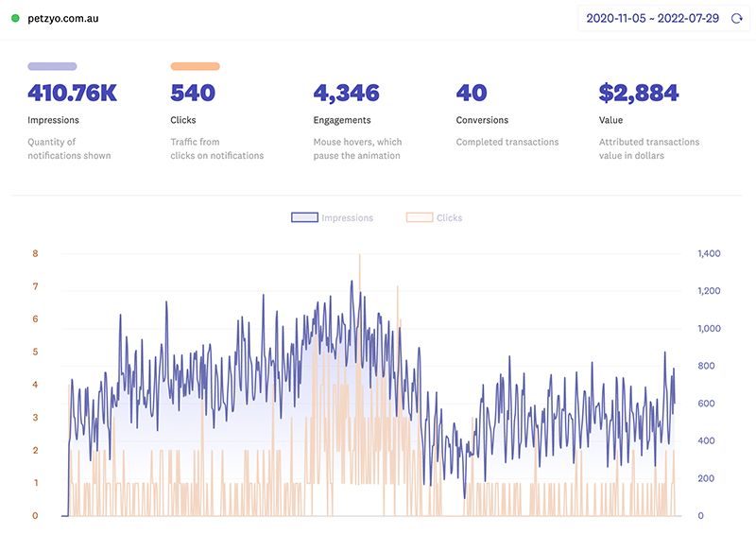Open the domain selector showing petzyo.com.au
Image resolution: width=756 pixels, height=551 pixels.
[61, 16]
